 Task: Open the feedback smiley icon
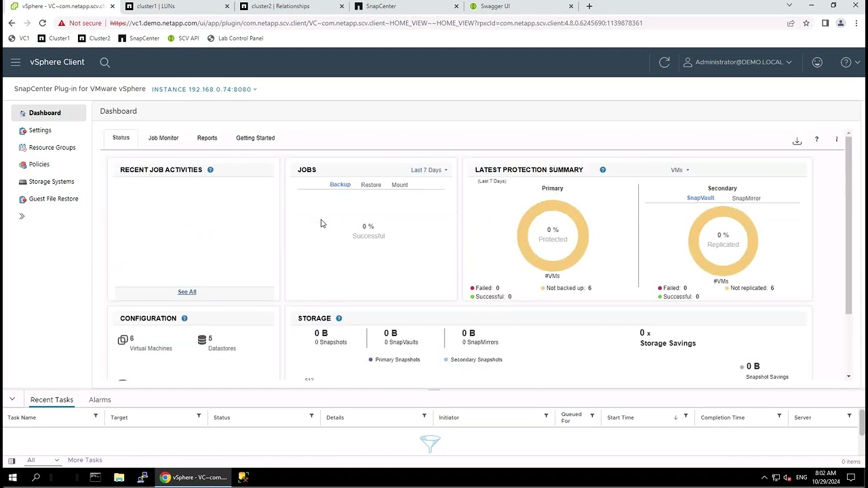817,62
